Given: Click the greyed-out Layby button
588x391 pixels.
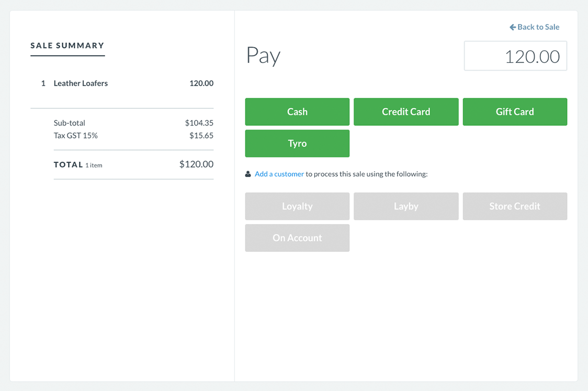Looking at the screenshot, I should [406, 206].
